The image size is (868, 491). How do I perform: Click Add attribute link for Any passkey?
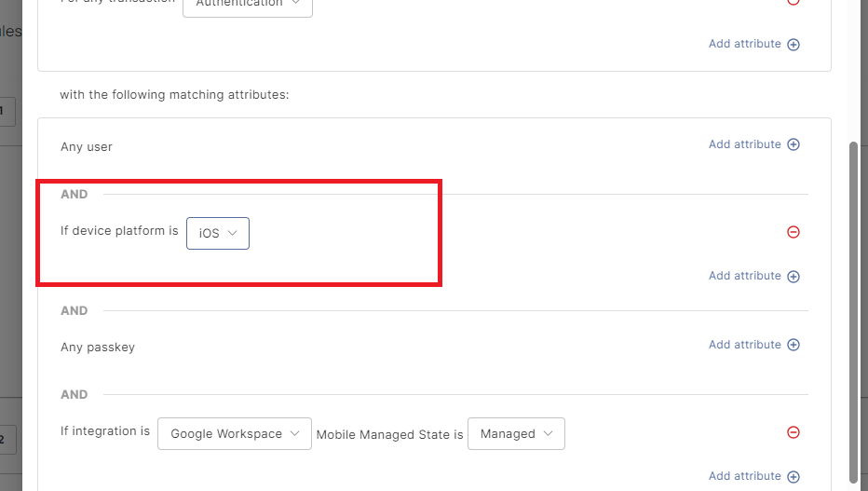[744, 345]
